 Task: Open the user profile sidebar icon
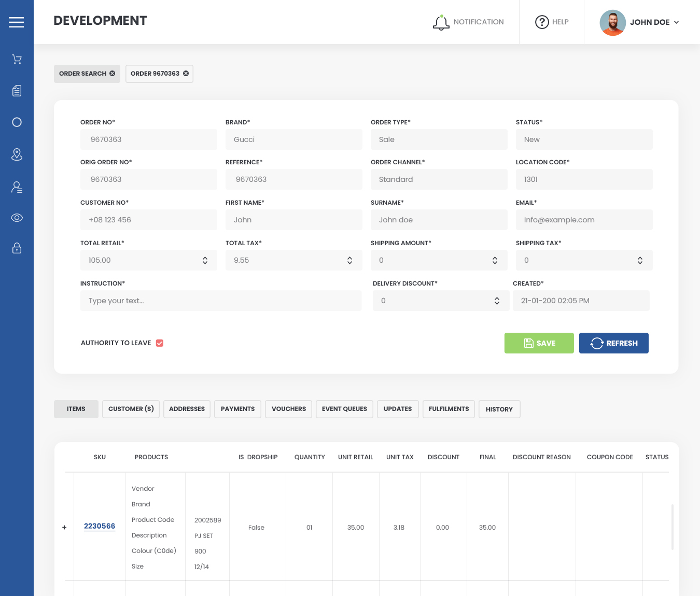pos(17,187)
